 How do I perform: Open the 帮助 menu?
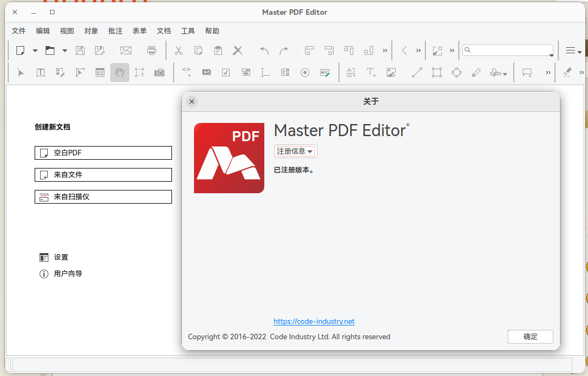click(212, 31)
